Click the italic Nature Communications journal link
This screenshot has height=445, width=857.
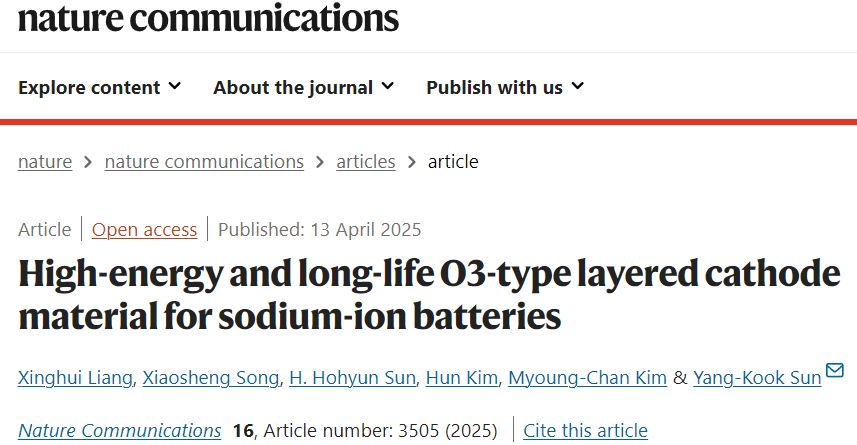120,431
